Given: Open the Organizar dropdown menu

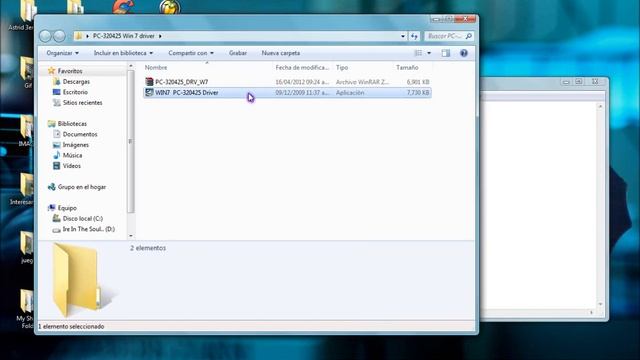Looking at the screenshot, I should click(x=62, y=53).
